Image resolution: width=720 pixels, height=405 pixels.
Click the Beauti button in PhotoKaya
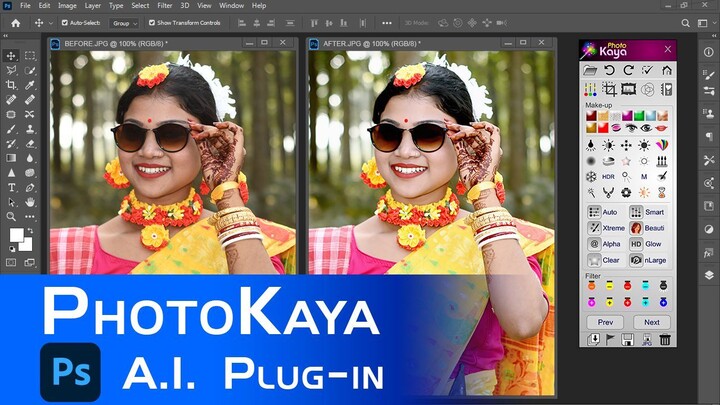pyautogui.click(x=647, y=228)
